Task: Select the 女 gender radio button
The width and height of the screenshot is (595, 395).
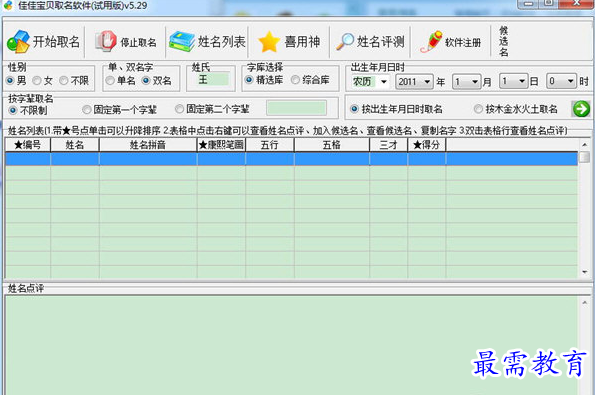Action: [x=37, y=80]
